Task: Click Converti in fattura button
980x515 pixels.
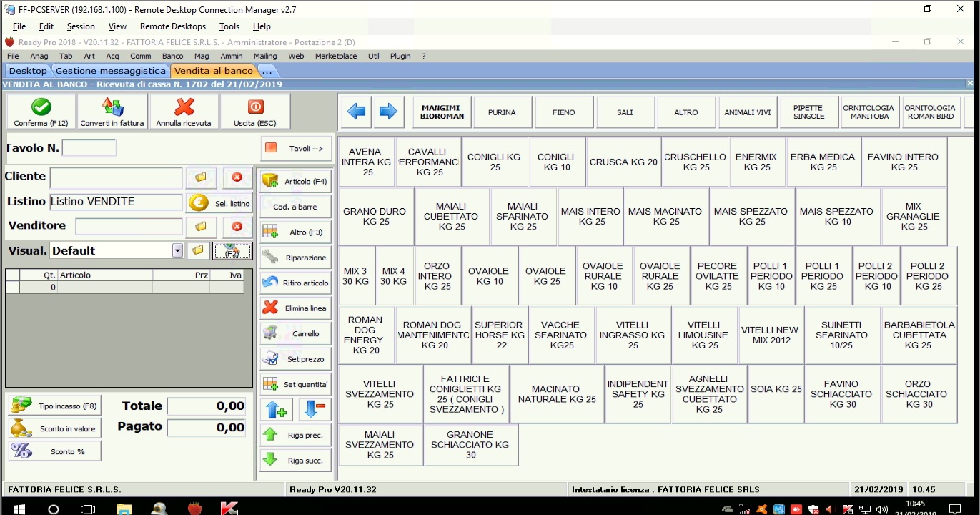Action: [112, 112]
